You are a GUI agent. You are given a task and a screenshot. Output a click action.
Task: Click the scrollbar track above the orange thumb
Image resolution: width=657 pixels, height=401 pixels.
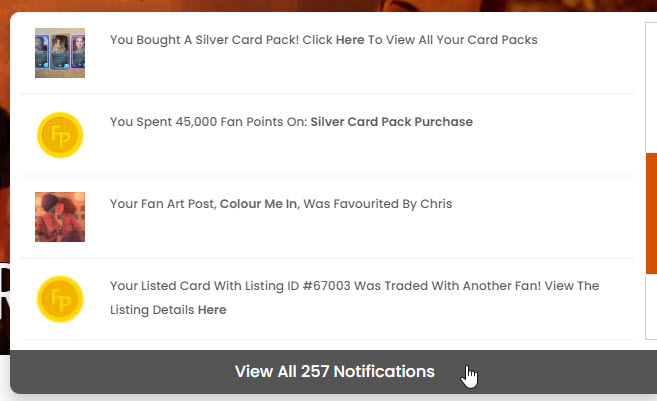coord(652,88)
